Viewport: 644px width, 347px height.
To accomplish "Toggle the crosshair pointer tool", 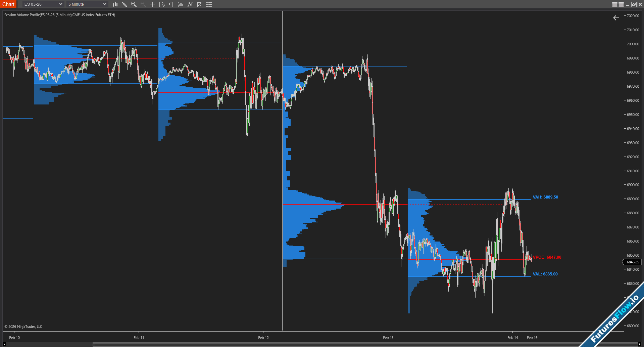I will pos(152,4).
